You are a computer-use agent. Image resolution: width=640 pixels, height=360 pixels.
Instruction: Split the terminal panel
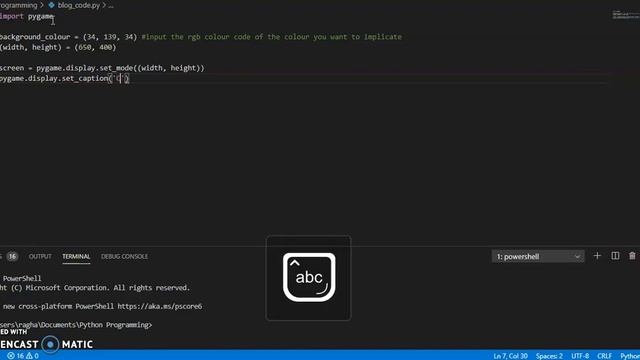(x=615, y=256)
